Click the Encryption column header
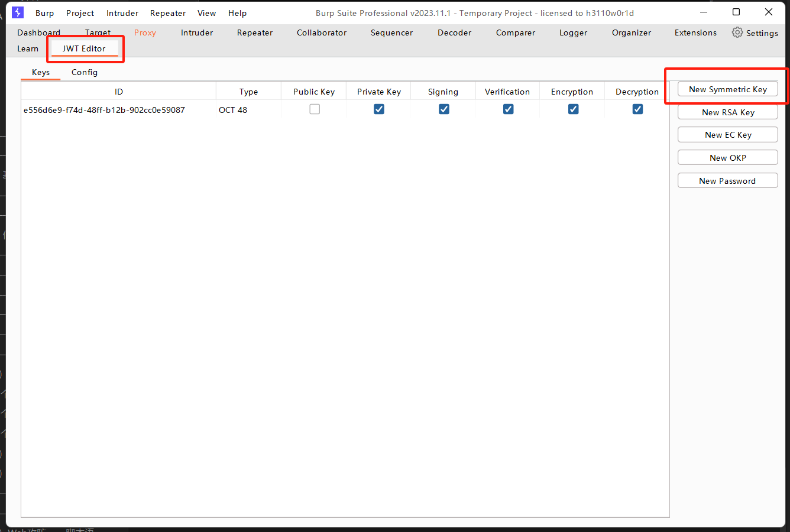This screenshot has height=532, width=790. [x=572, y=92]
